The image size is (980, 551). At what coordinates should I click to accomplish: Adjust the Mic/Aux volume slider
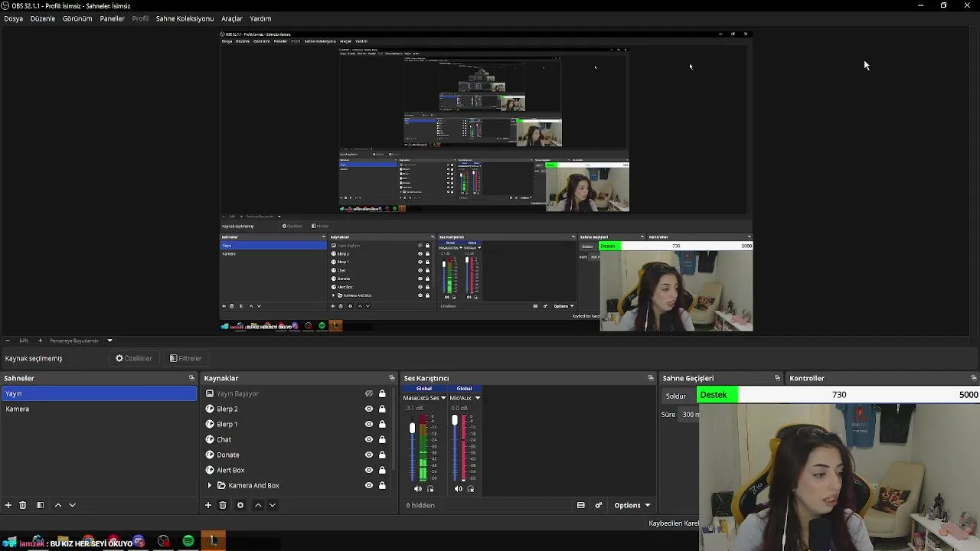[x=454, y=420]
